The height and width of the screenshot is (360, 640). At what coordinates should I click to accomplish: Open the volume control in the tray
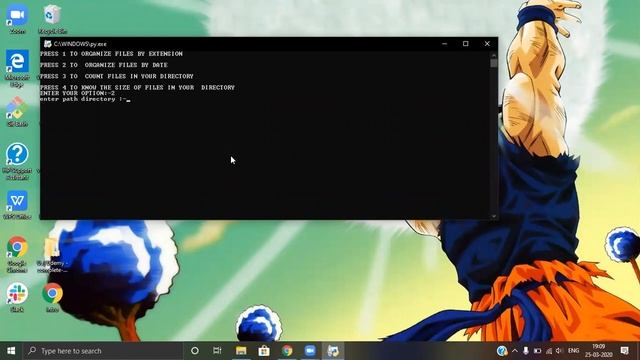click(560, 351)
